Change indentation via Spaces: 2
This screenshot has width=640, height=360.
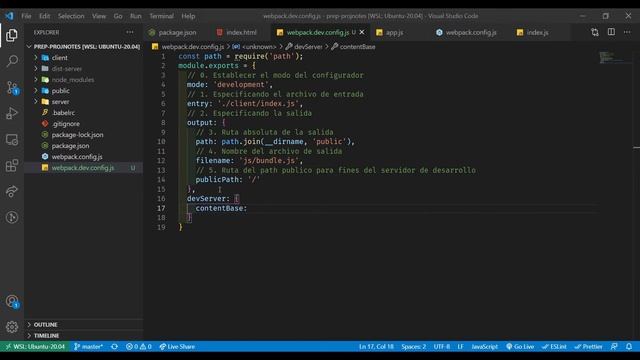(x=413, y=347)
